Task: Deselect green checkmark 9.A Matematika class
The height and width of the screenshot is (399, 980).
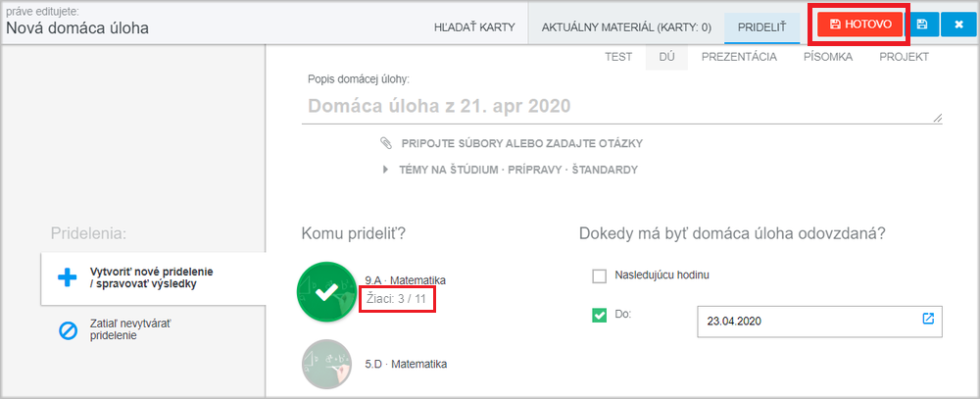Action: (x=327, y=293)
